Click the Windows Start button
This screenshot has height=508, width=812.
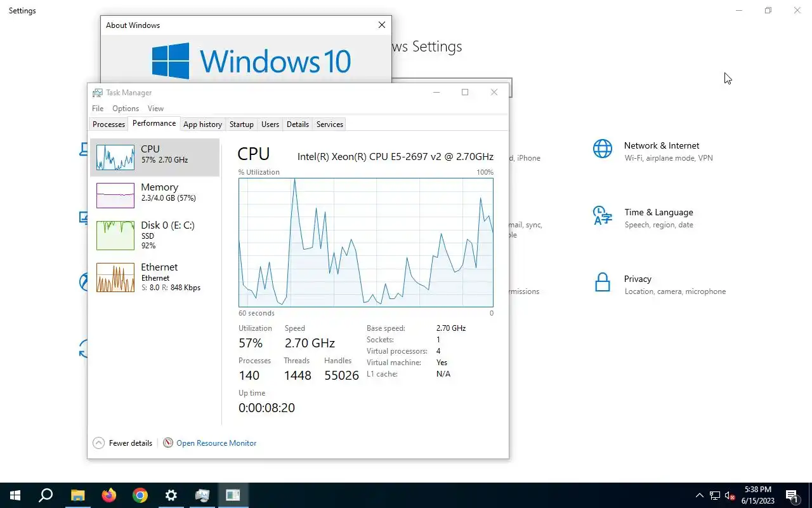tap(15, 495)
